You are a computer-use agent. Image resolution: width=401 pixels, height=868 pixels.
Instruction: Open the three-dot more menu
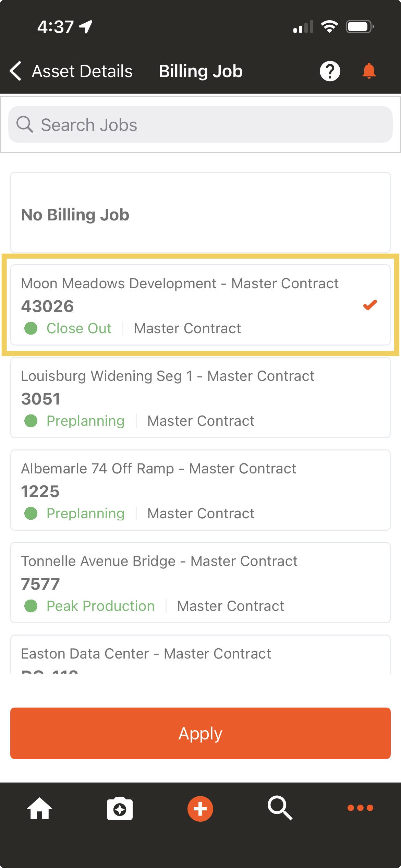[x=360, y=808]
